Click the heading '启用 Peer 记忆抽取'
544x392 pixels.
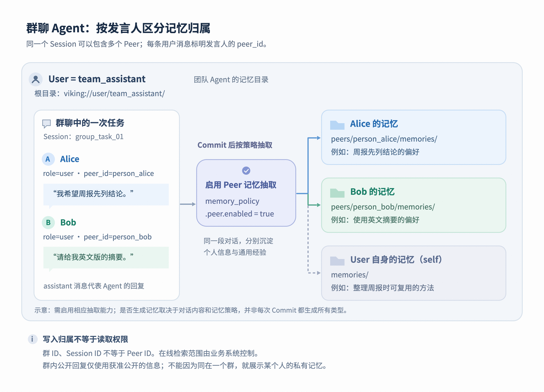pos(241,185)
